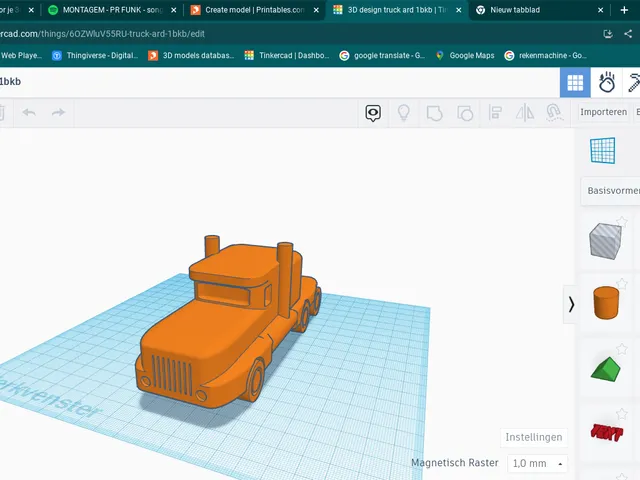This screenshot has height=480, width=640.
Task: Open 3D models database bookmark
Action: tap(191, 56)
